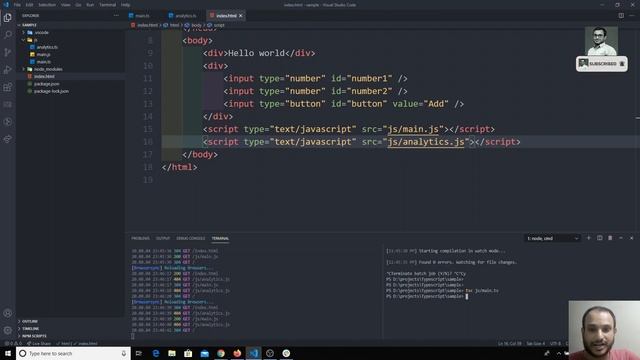Image resolution: width=640 pixels, height=360 pixels.
Task: Follow the js/main.js link in code
Action: [413, 129]
